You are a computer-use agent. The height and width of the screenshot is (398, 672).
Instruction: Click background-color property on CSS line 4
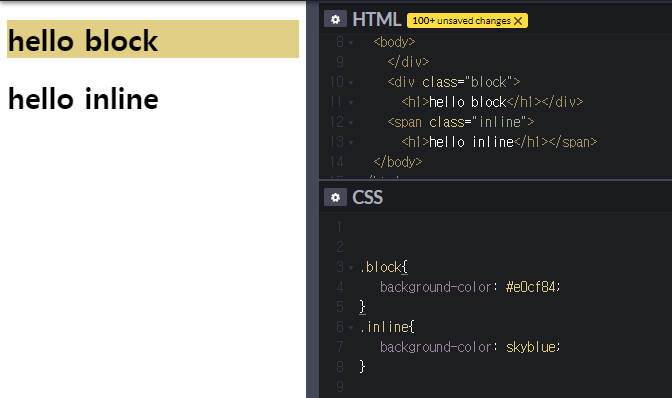coord(435,287)
